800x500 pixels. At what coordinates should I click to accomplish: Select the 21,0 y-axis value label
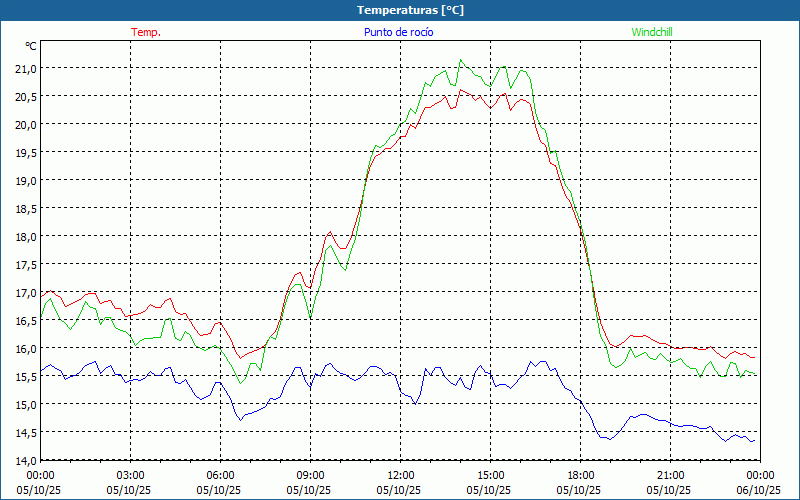pyautogui.click(x=24, y=68)
